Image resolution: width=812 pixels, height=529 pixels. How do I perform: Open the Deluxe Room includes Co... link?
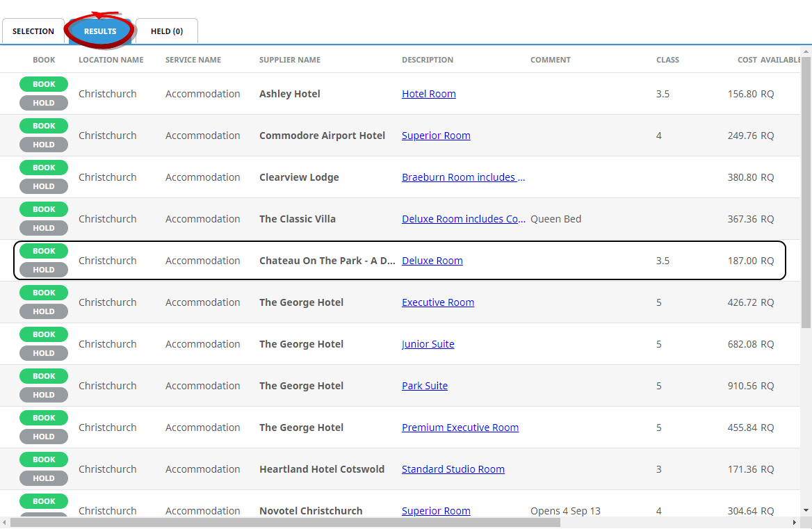click(x=464, y=219)
